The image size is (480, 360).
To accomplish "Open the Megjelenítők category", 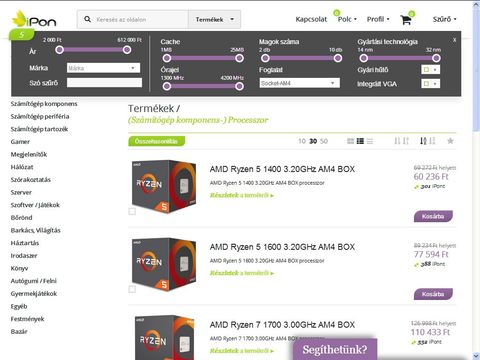I will (x=29, y=154).
